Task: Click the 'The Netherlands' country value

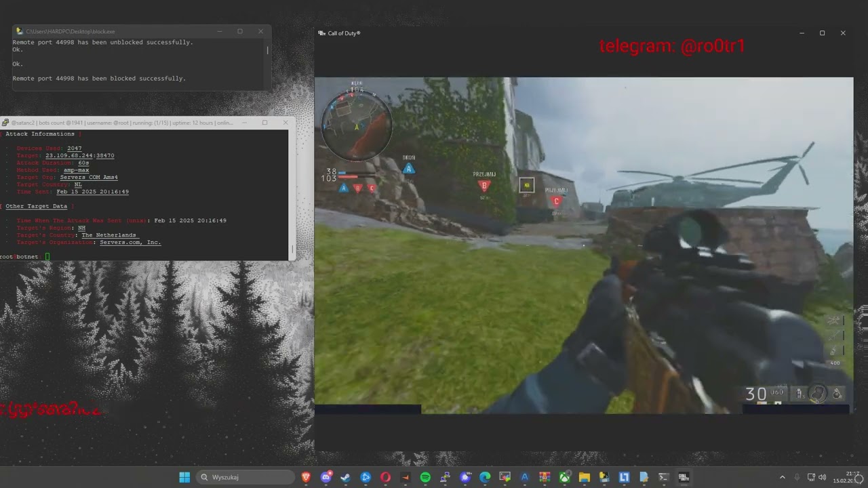Action: [x=108, y=235]
